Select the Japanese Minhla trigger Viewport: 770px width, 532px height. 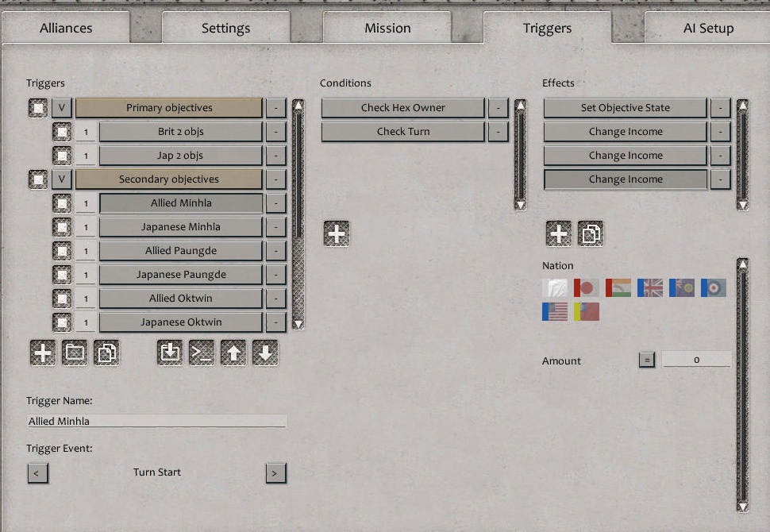pos(181,227)
